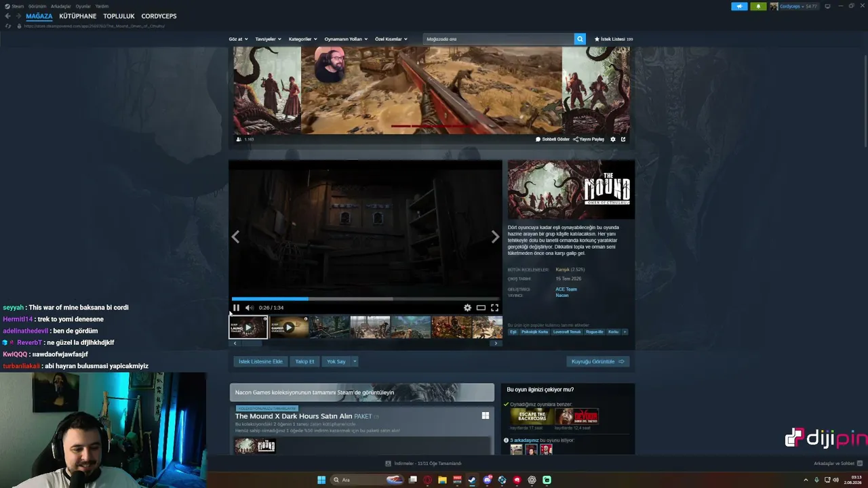The height and width of the screenshot is (488, 868).
Task: Open the trailer video settings gear
Action: [467, 308]
